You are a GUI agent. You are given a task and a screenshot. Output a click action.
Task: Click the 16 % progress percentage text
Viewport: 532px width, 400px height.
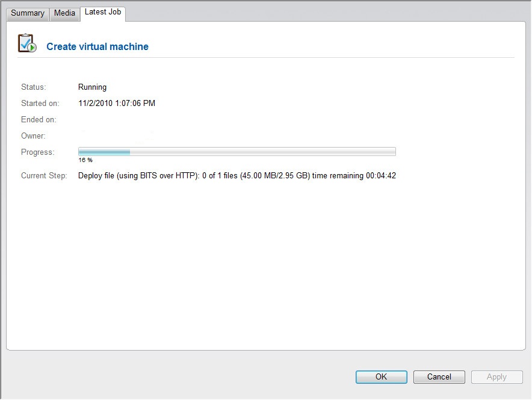(x=85, y=160)
